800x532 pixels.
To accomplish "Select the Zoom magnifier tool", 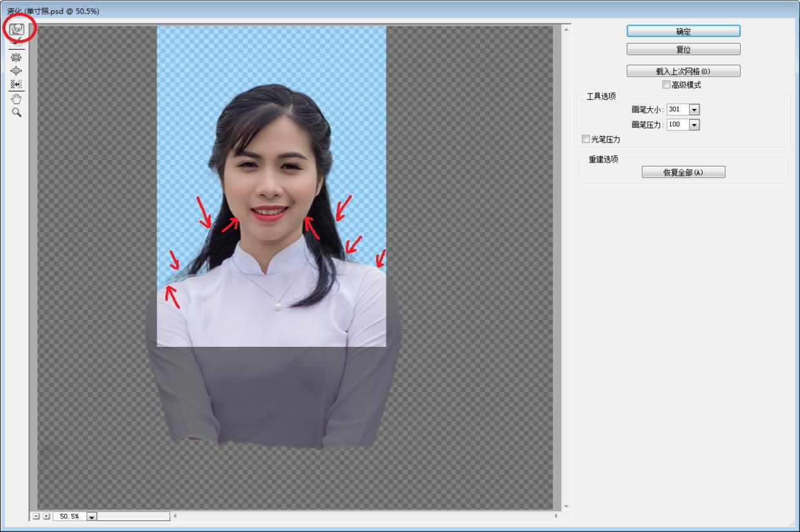I will 17,112.
